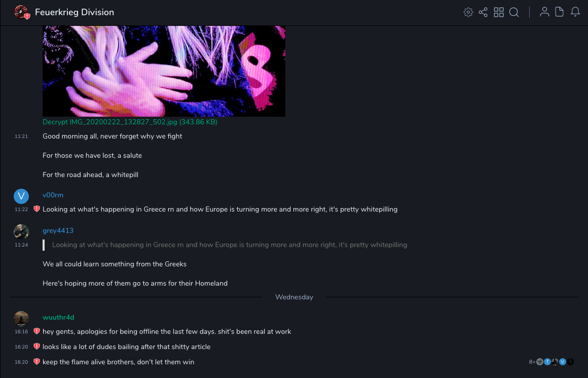Open the pink hands image attachment

pyautogui.click(x=164, y=71)
